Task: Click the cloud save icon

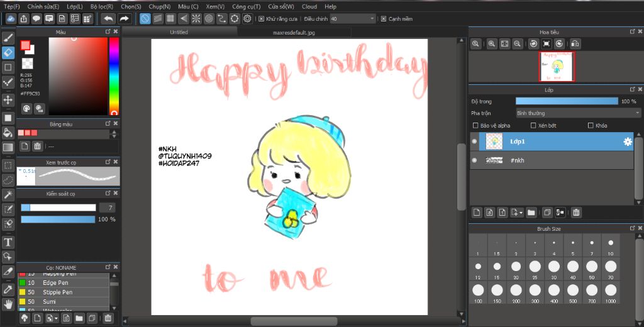Action: pos(11,18)
